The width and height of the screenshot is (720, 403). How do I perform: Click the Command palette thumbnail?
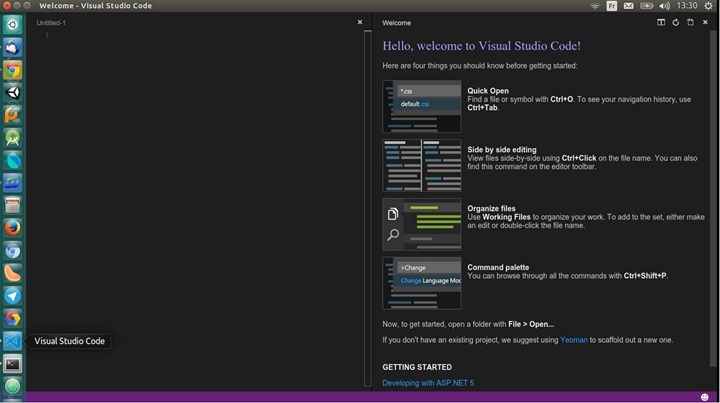pyautogui.click(x=422, y=283)
